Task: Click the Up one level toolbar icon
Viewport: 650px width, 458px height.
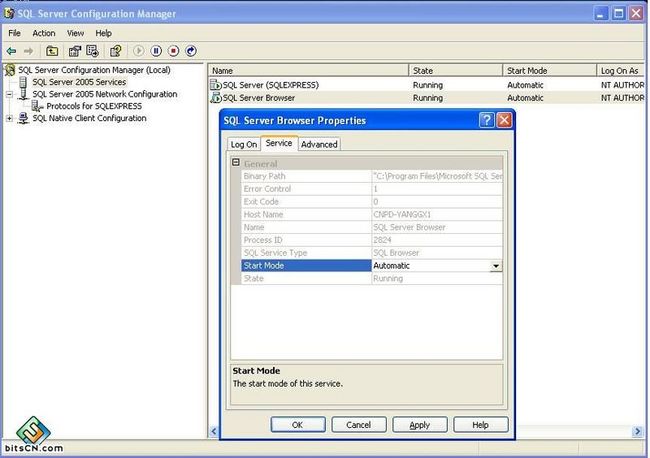Action: 52,51
